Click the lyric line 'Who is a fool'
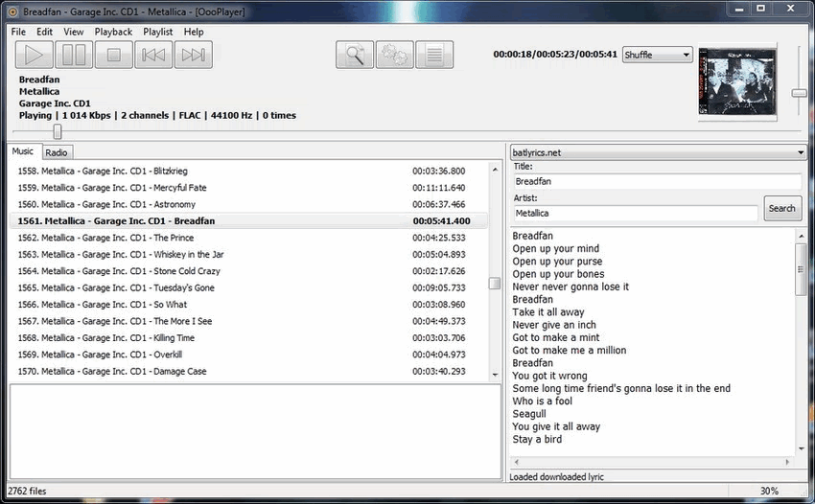Image resolution: width=815 pixels, height=504 pixels. (542, 401)
